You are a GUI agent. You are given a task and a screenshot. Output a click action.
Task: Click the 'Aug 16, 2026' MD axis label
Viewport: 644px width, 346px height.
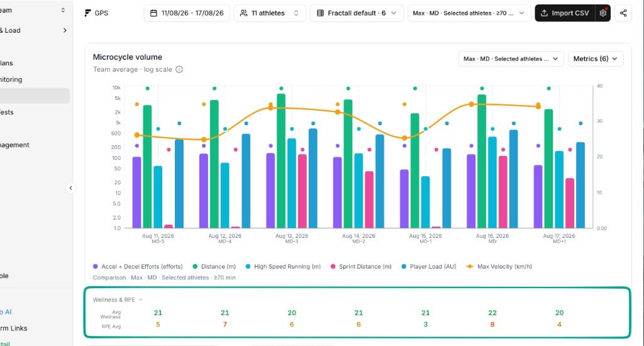tap(492, 238)
